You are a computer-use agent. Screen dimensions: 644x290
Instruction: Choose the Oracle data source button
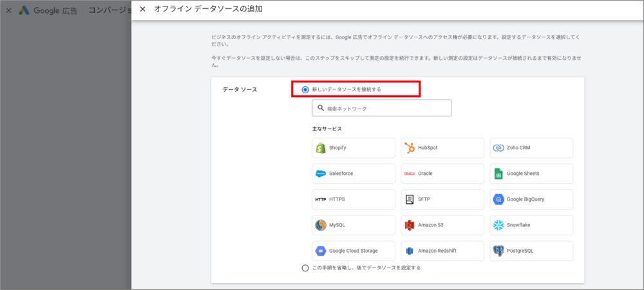coord(442,174)
